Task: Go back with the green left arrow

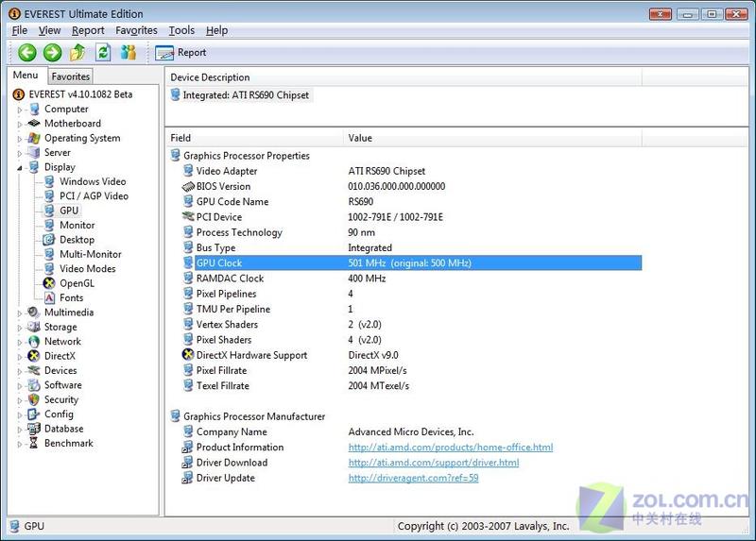Action: [x=27, y=53]
